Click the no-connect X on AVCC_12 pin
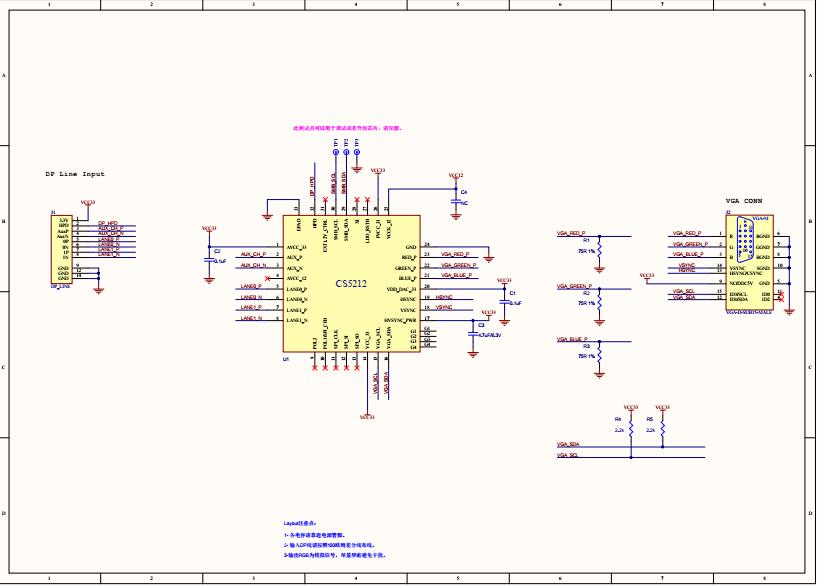Image resolution: width=817 pixels, height=586 pixels. click(x=267, y=278)
